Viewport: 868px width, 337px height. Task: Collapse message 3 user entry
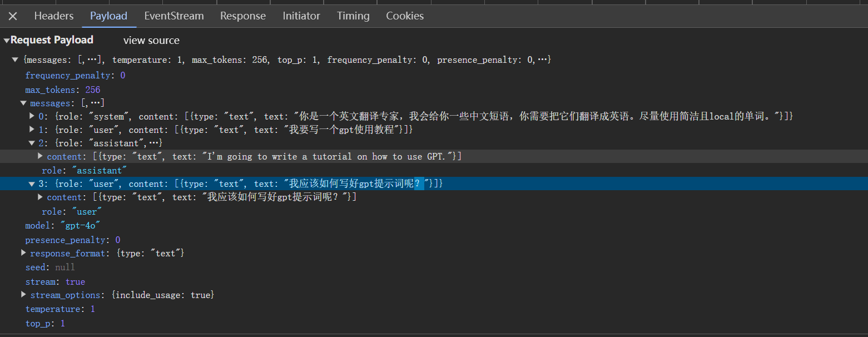32,184
